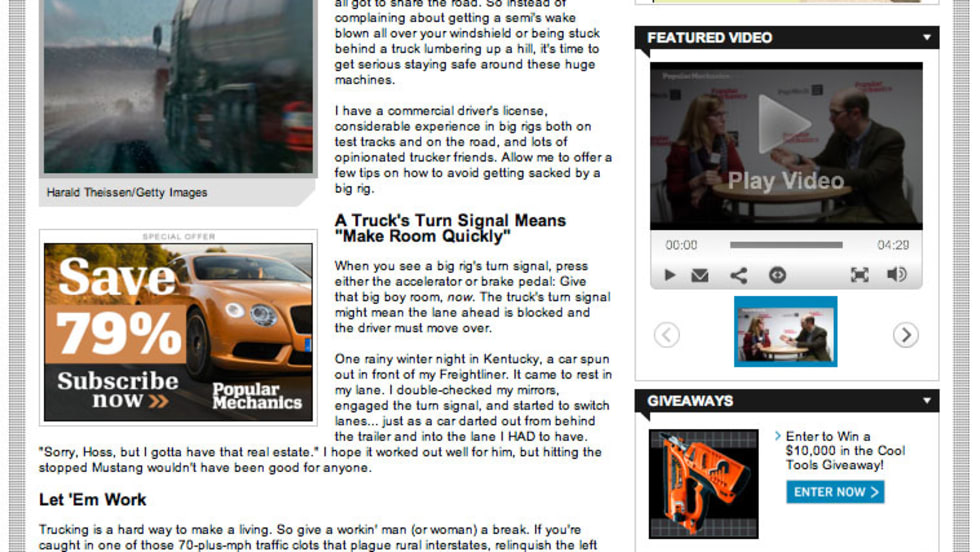
Task: Open Cool Tools Giveaway link
Action: (844, 451)
